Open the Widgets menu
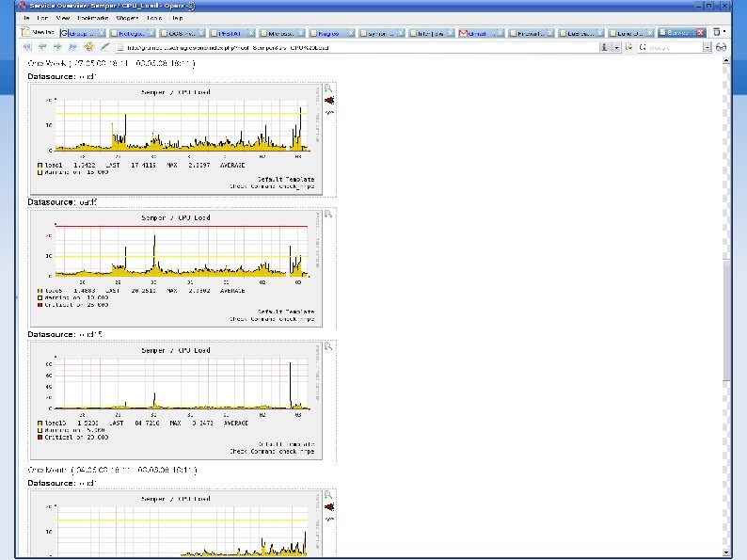747x560 pixels. coord(127,18)
